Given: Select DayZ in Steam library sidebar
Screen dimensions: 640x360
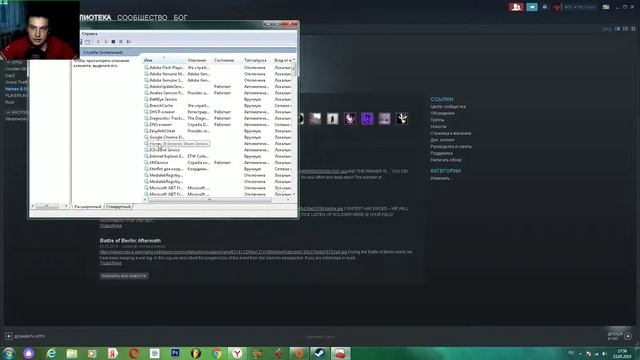Looking at the screenshot, I should click(x=10, y=76).
